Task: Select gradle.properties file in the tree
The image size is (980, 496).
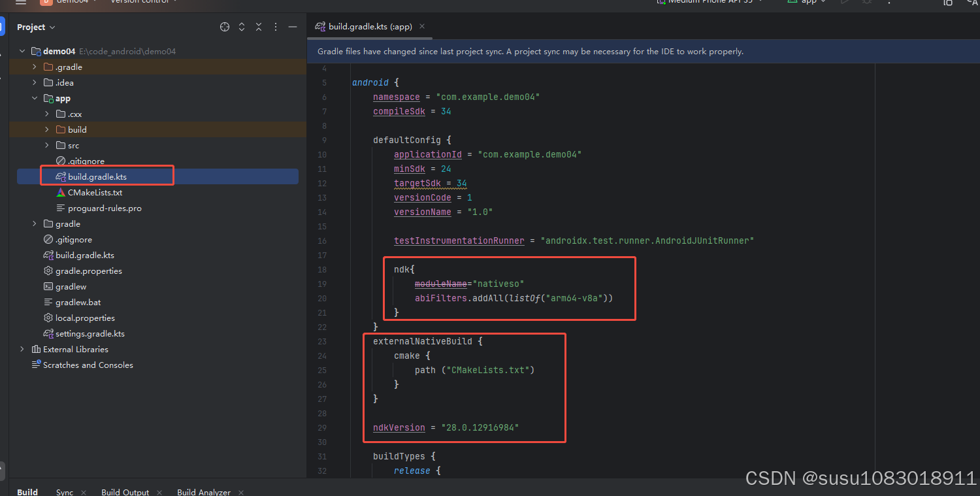Action: pos(88,271)
